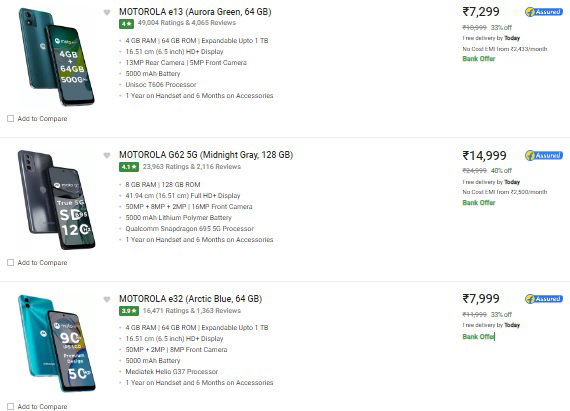Click Midnight Gray G62 5G phone thumbnail
This screenshot has width=570, height=411.
[x=56, y=200]
